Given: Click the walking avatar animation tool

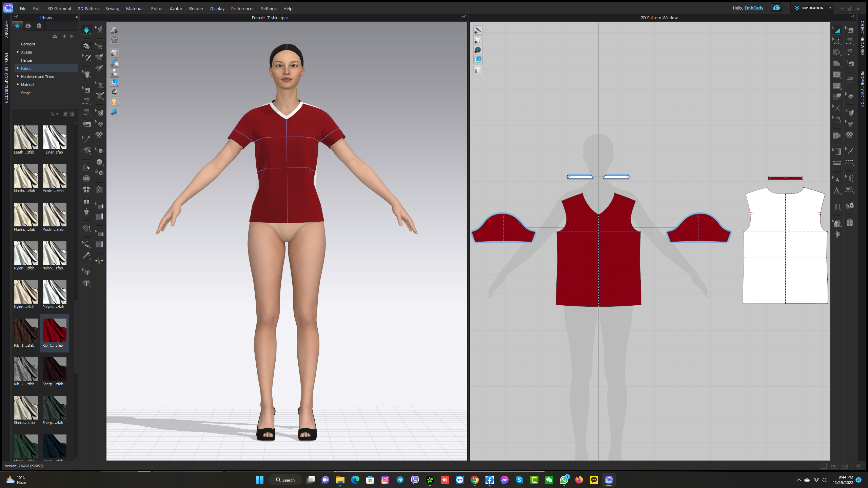Looking at the screenshot, I should (99, 30).
